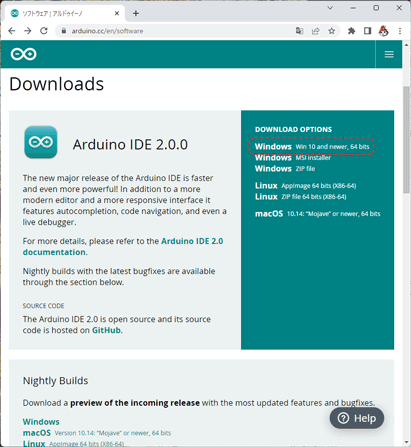Click the address bar URL field
This screenshot has width=411, height=447.
pos(180,31)
